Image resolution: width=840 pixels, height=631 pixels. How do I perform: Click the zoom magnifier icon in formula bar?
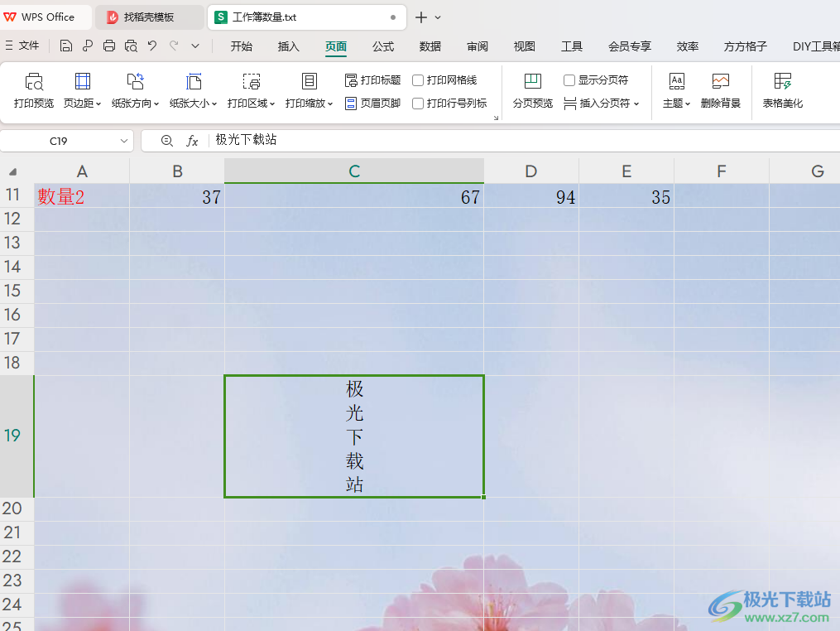166,141
